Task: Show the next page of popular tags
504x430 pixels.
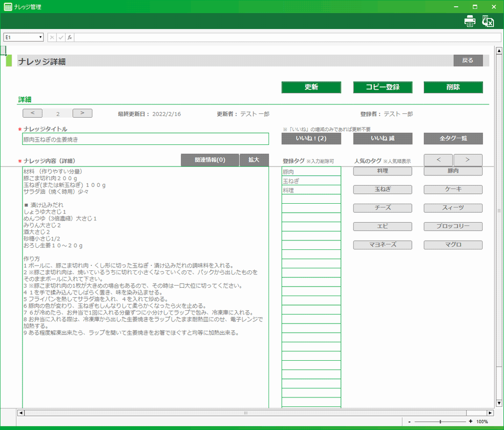Action: (x=468, y=160)
